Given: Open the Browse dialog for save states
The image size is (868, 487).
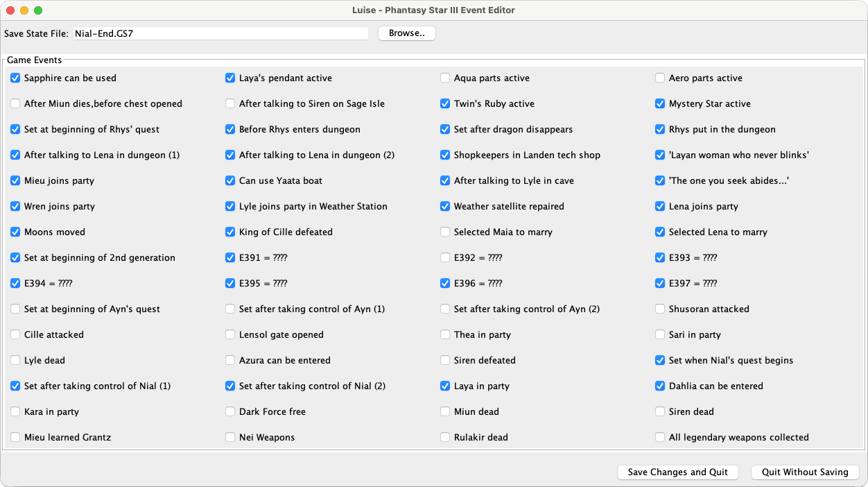Looking at the screenshot, I should (x=406, y=33).
